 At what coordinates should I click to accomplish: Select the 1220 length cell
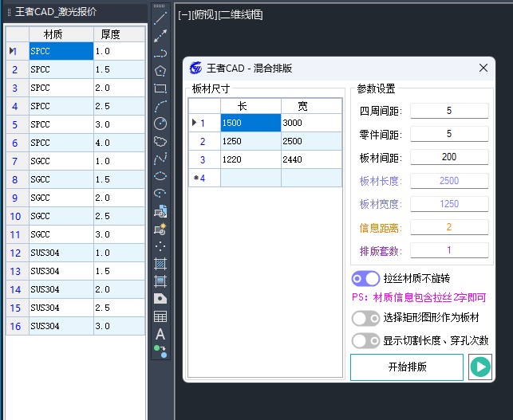pos(251,159)
